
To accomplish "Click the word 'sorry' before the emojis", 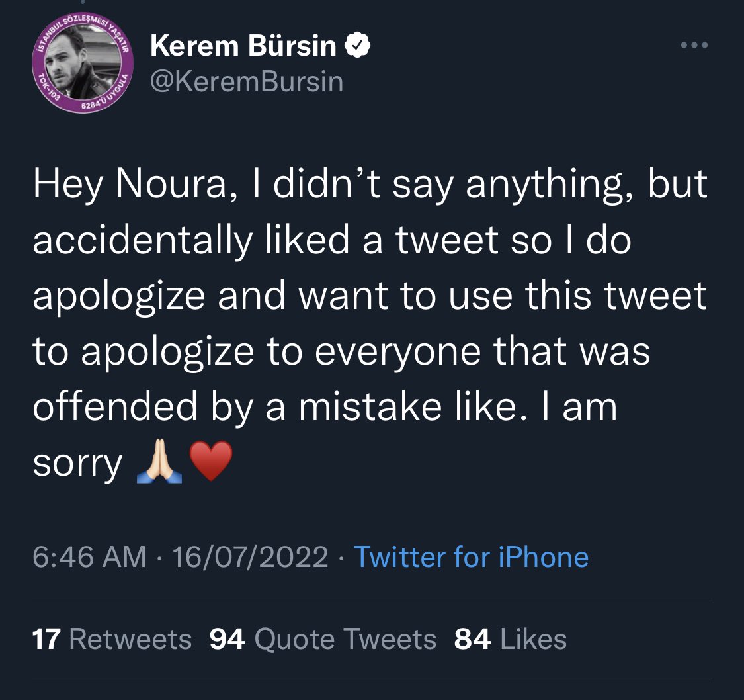I will coord(77,463).
